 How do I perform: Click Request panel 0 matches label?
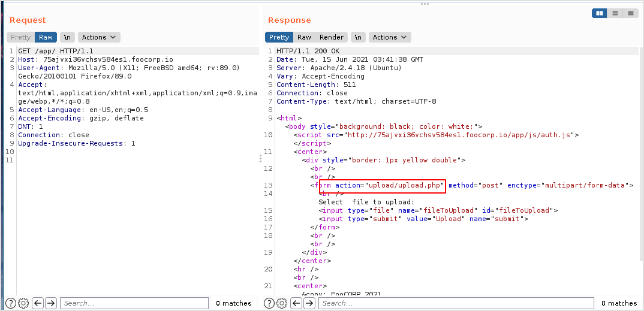(x=234, y=303)
